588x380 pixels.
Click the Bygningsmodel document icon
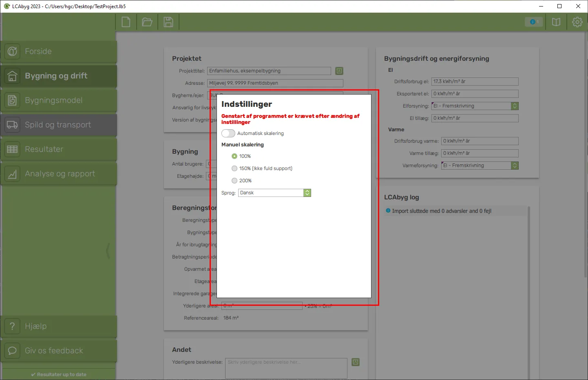12,100
